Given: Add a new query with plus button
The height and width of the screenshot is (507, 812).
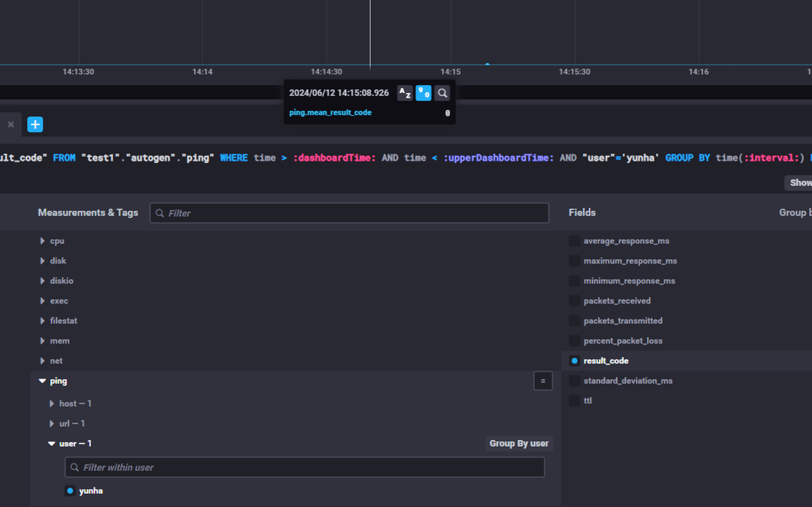Looking at the screenshot, I should pyautogui.click(x=35, y=124).
